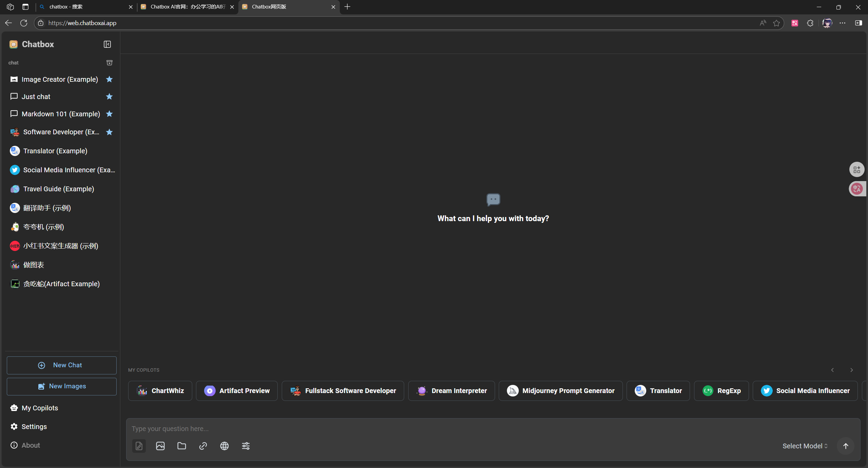Open 小红书文案生成器 (示例) chat
The width and height of the screenshot is (868, 468).
click(62, 246)
